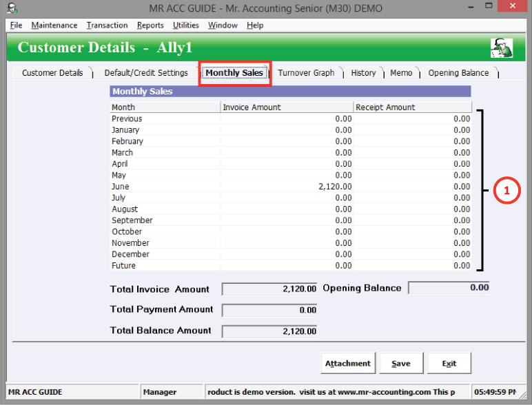Click the app icon in the title bar
The height and width of the screenshot is (405, 532).
pyautogui.click(x=12, y=8)
